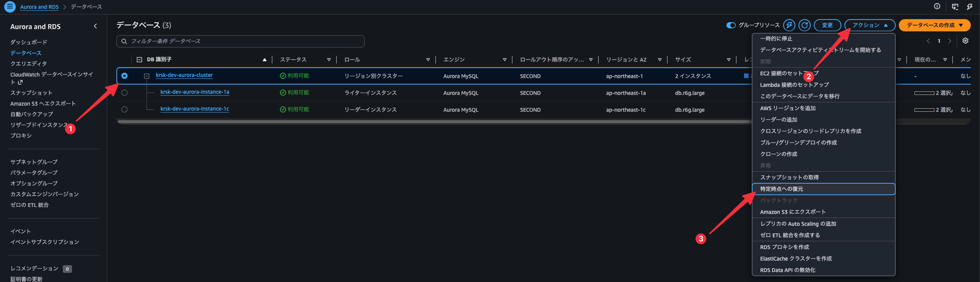The width and height of the screenshot is (980, 282).
Task: Click the 変更 button
Action: tap(827, 25)
